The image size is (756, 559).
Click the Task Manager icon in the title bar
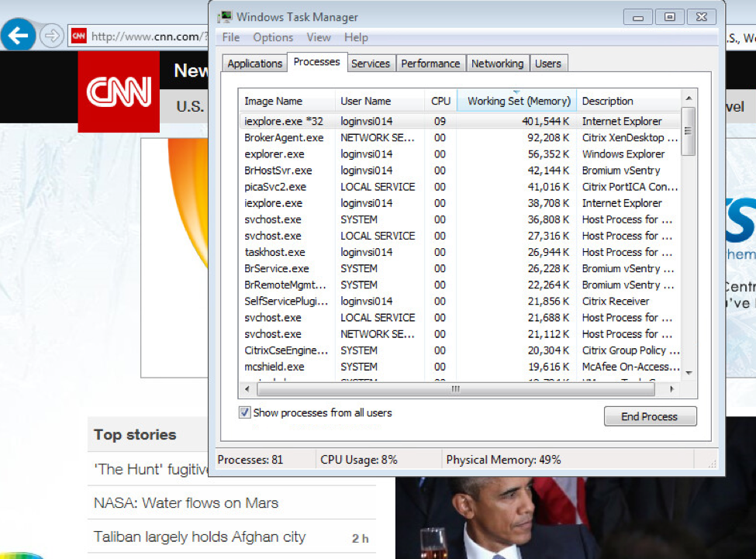(x=225, y=16)
